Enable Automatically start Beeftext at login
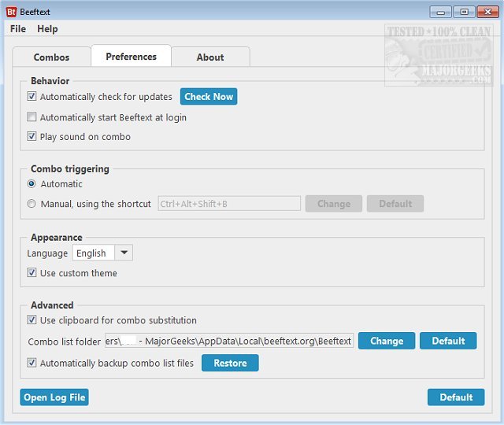504x425 pixels. tap(31, 117)
